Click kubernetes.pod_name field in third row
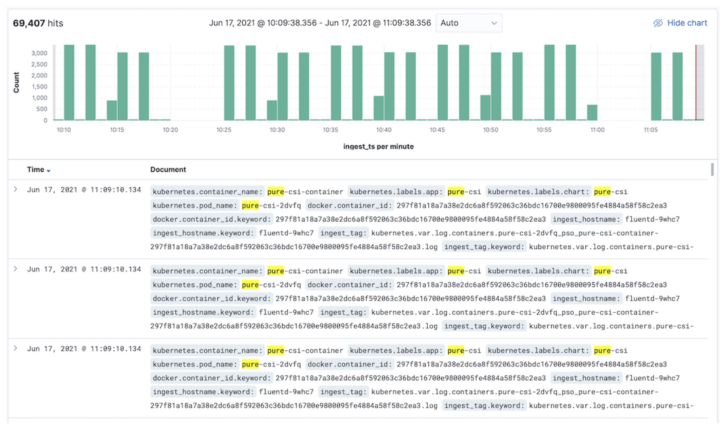728x429 pixels. point(195,364)
